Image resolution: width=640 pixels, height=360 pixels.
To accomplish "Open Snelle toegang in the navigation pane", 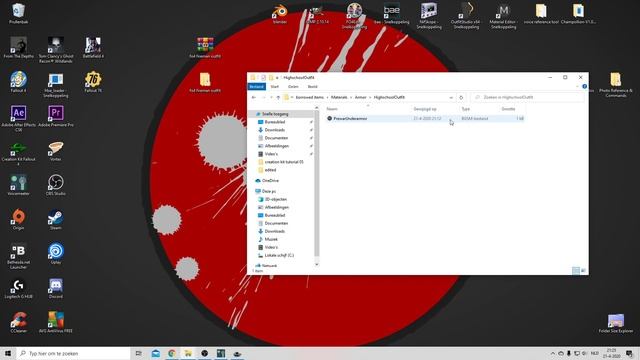I will [x=275, y=114].
